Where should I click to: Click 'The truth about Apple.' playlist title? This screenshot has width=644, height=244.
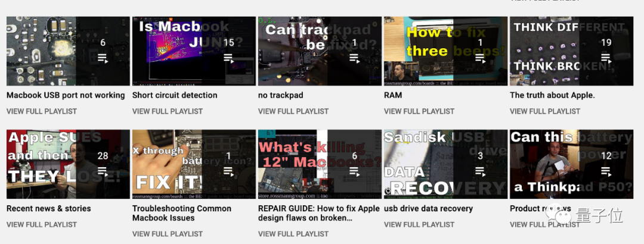[552, 95]
